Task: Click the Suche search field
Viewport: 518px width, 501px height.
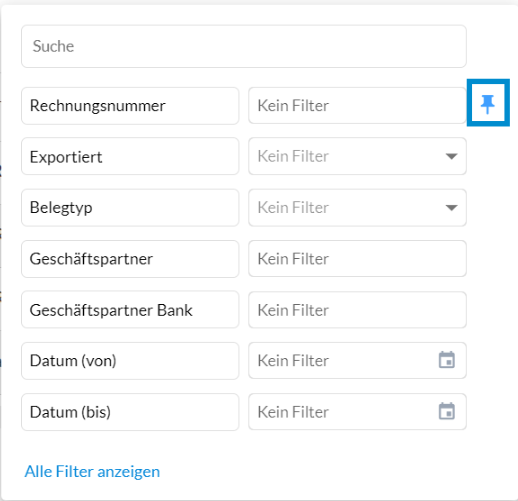Action: 244,46
